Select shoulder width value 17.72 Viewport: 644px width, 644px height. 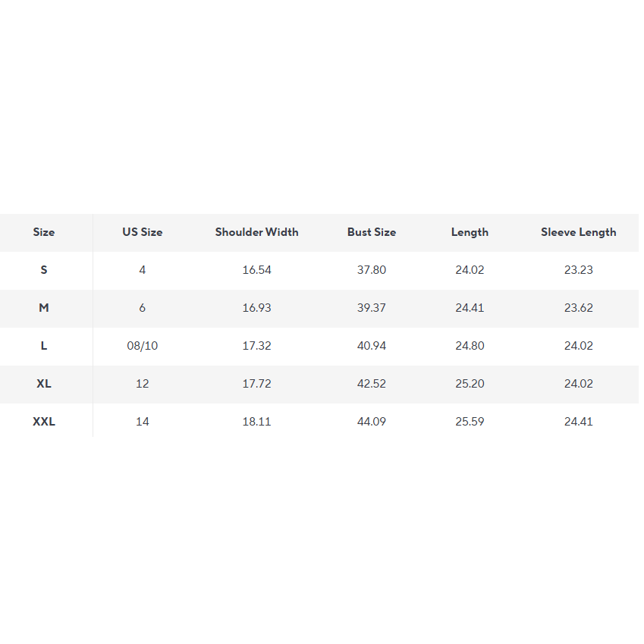tap(256, 384)
